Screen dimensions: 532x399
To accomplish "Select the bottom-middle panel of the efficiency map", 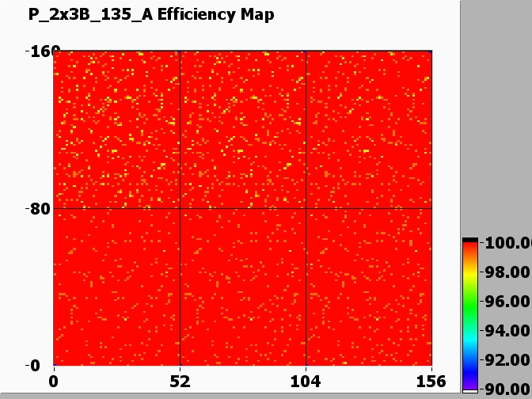I will (243, 287).
